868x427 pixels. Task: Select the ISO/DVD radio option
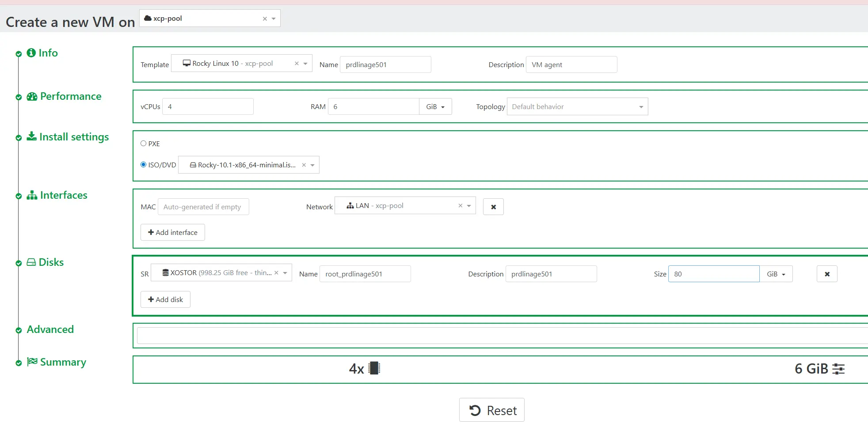pos(143,165)
